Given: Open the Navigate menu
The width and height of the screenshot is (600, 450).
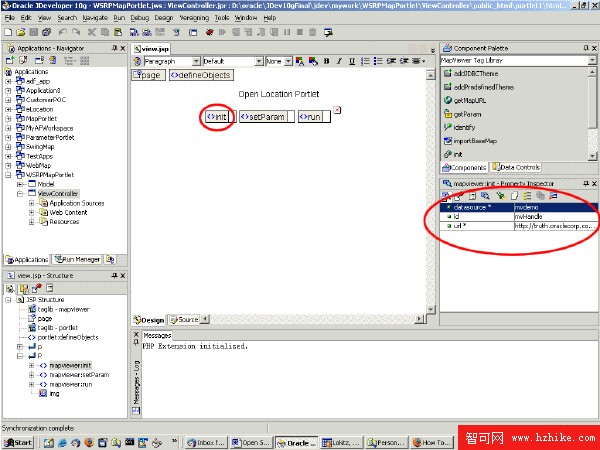Looking at the screenshot, I should click(x=95, y=18).
